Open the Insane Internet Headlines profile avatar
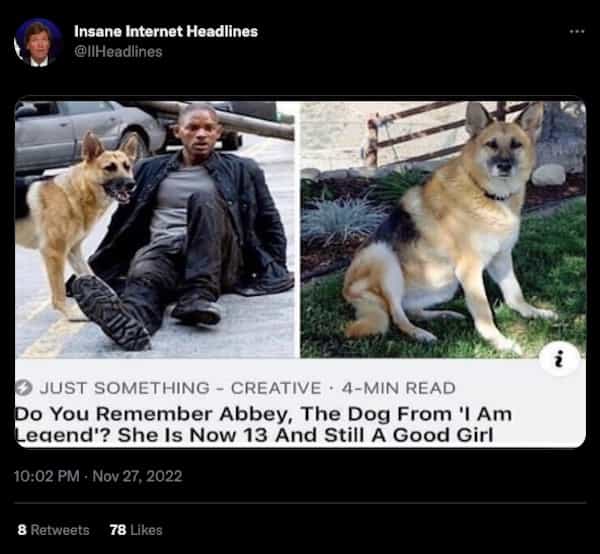This screenshot has width=600, height=554. pos(38,43)
